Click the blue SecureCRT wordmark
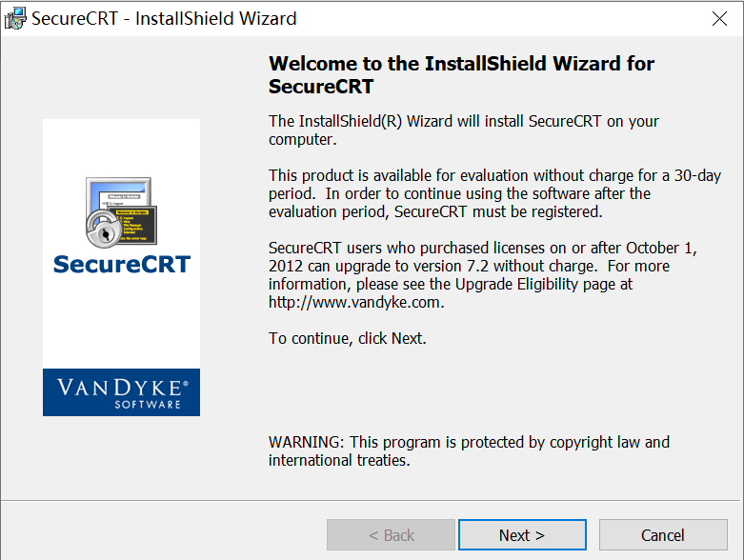This screenshot has width=744, height=560. [122, 264]
